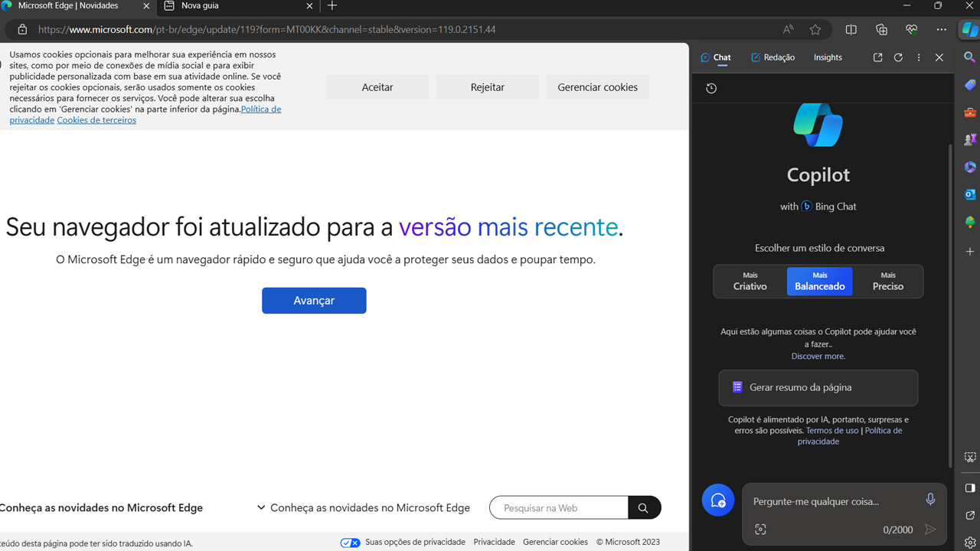Click footer Privacidade link
The image size is (980, 551).
[495, 543]
